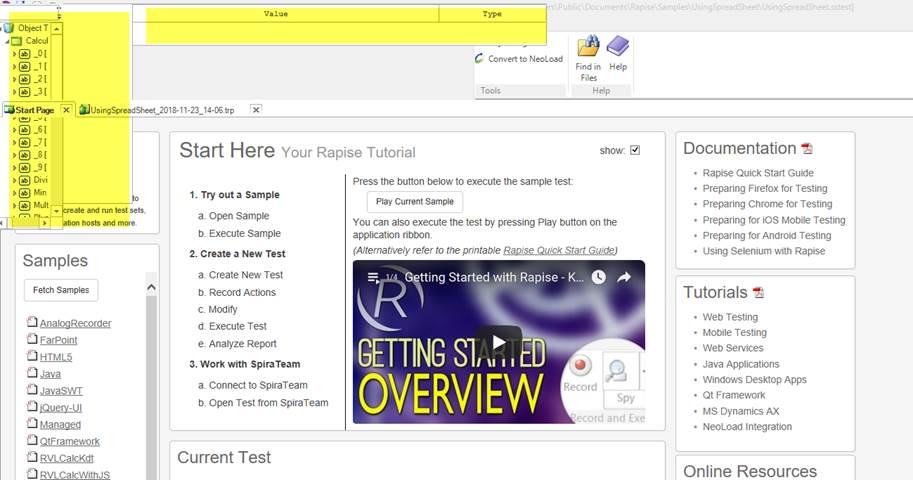Open the Tutorials PDF icon
913x480 pixels.
758,293
